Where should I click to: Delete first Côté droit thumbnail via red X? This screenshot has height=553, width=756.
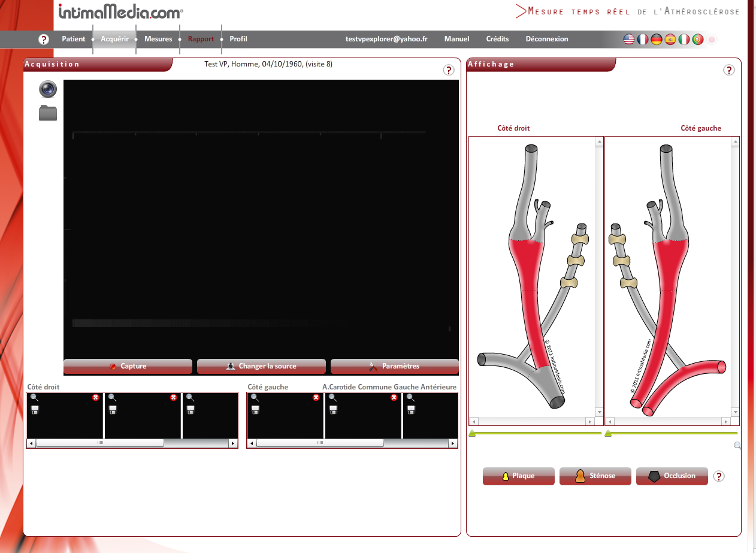(96, 398)
